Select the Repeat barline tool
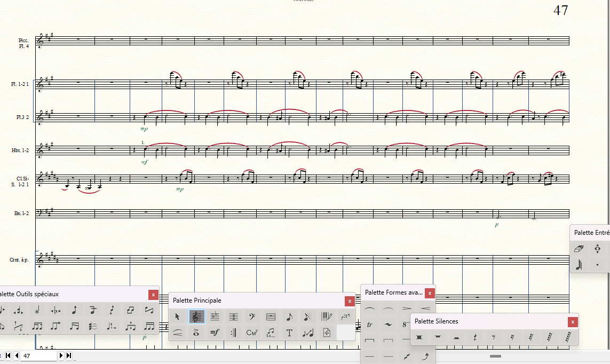The width and height of the screenshot is (610, 364). [x=234, y=333]
